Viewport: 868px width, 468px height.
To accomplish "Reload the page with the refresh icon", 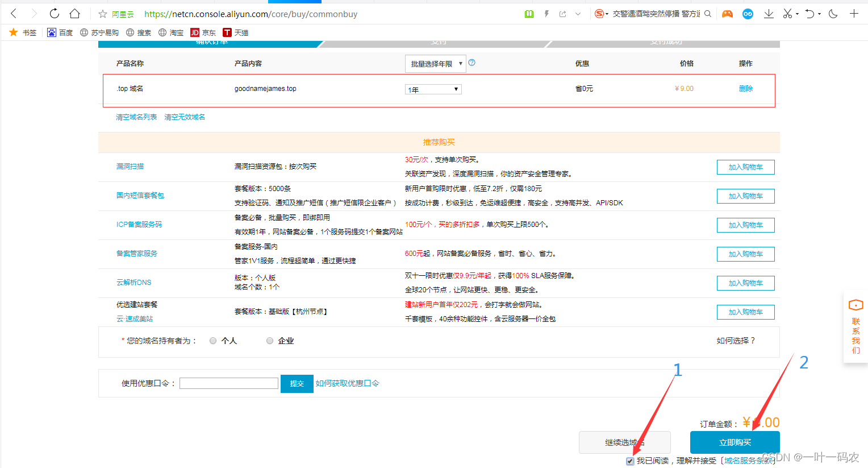I will coord(54,14).
